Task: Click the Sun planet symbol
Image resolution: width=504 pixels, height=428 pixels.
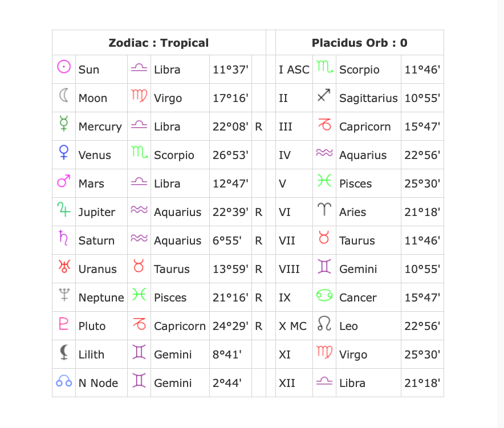Action: (64, 67)
